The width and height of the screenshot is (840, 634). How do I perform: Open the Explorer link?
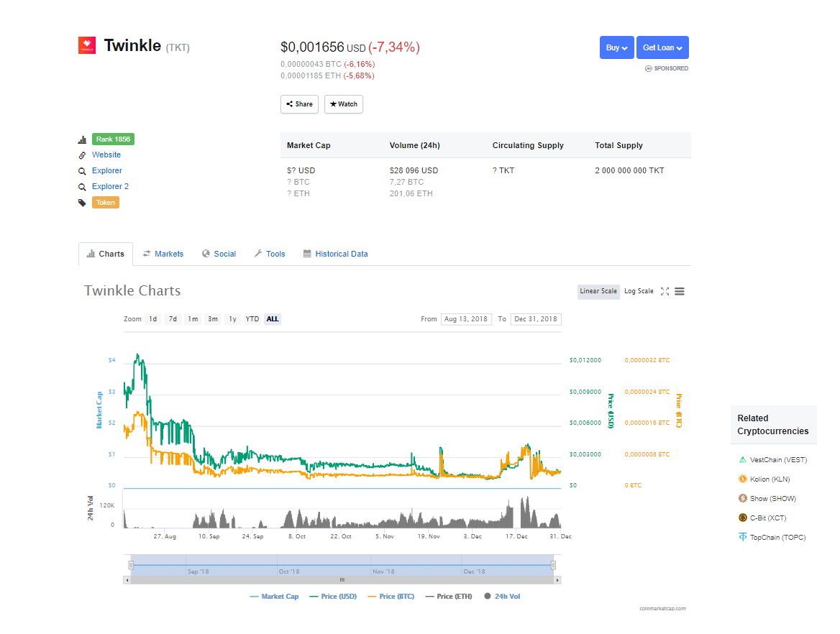[x=107, y=171]
